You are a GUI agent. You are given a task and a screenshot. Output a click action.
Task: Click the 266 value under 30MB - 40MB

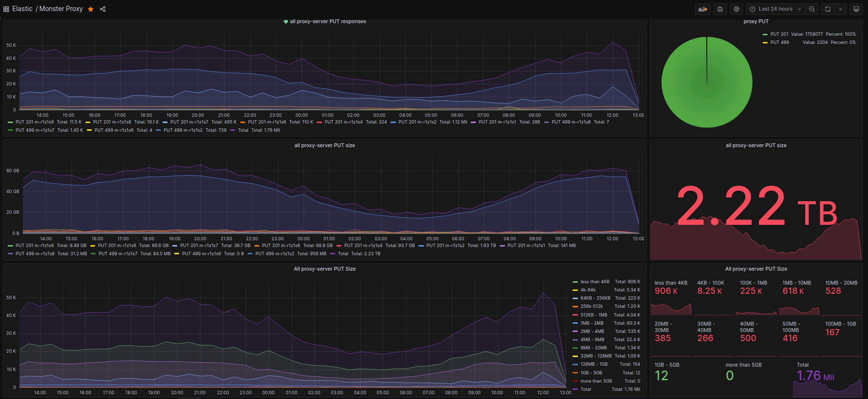705,338
